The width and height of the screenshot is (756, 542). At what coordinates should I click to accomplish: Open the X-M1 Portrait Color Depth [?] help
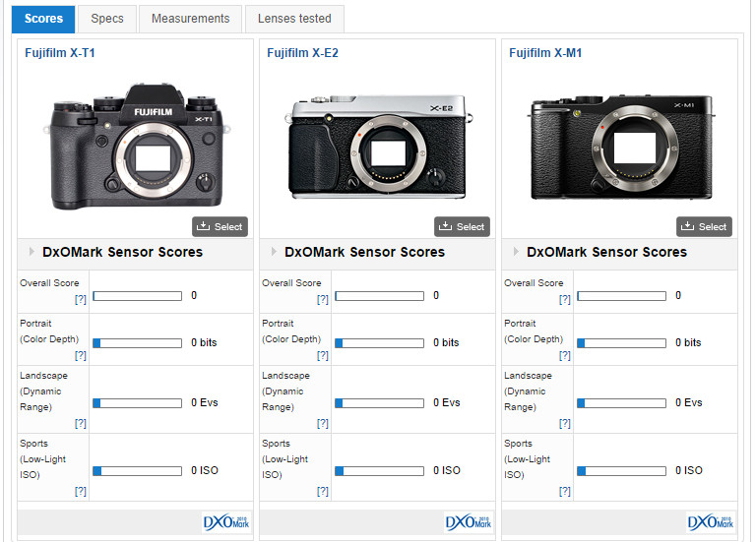pyautogui.click(x=565, y=355)
